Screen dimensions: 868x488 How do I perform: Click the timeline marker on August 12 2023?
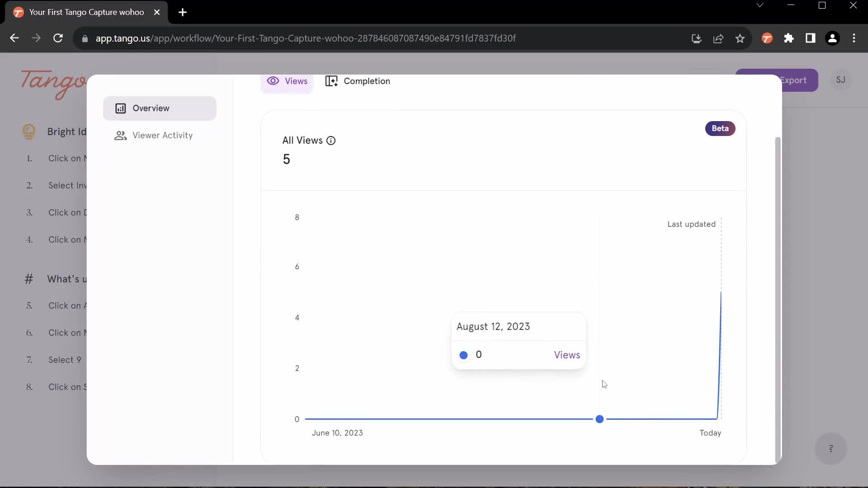(x=599, y=419)
